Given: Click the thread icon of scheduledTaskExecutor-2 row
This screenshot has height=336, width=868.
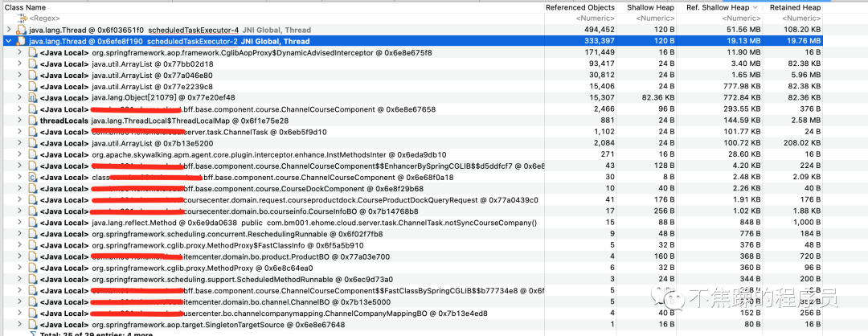Looking at the screenshot, I should pos(21,41).
